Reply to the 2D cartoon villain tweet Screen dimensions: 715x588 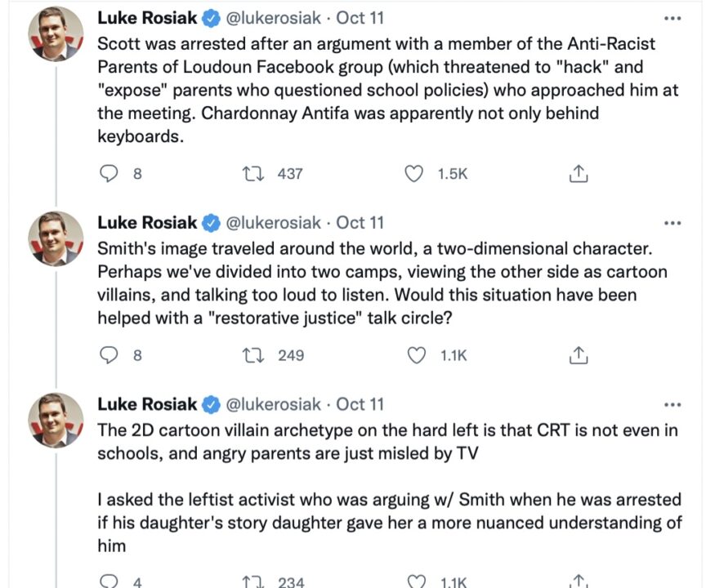click(109, 581)
